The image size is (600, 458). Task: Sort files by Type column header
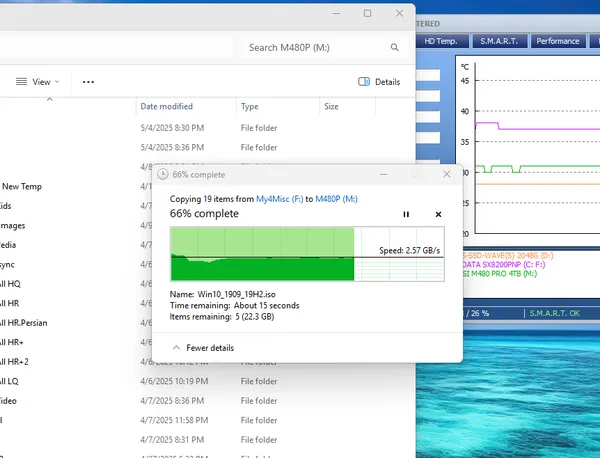pos(249,107)
